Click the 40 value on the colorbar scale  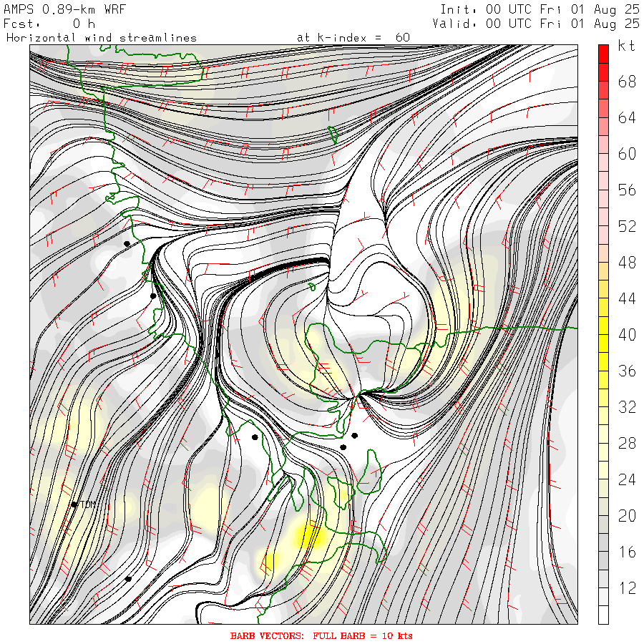(627, 335)
